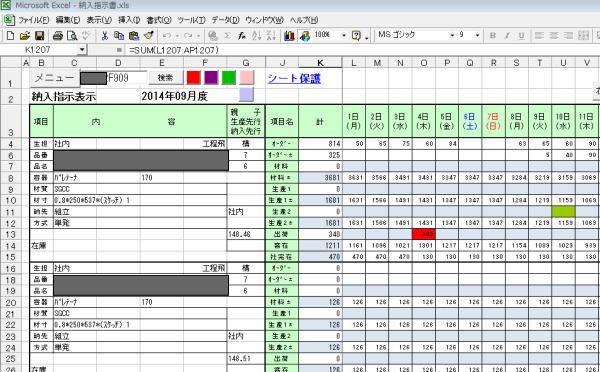Open the Office Assistant help icon

point(356,36)
